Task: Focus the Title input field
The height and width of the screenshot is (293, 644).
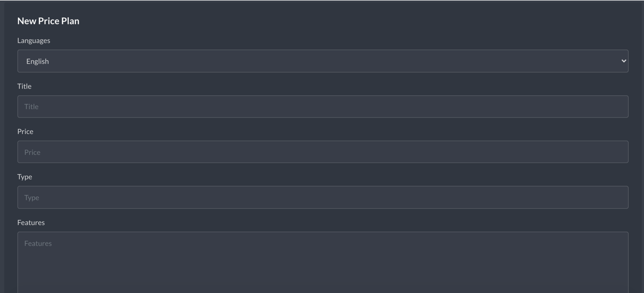Action: pos(323,106)
